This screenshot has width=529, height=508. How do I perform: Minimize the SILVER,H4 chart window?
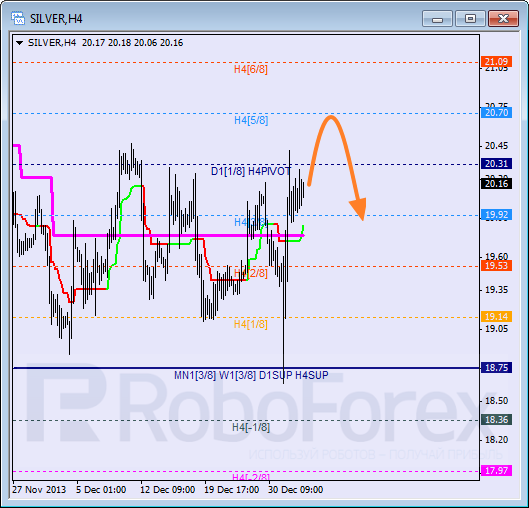pos(437,19)
